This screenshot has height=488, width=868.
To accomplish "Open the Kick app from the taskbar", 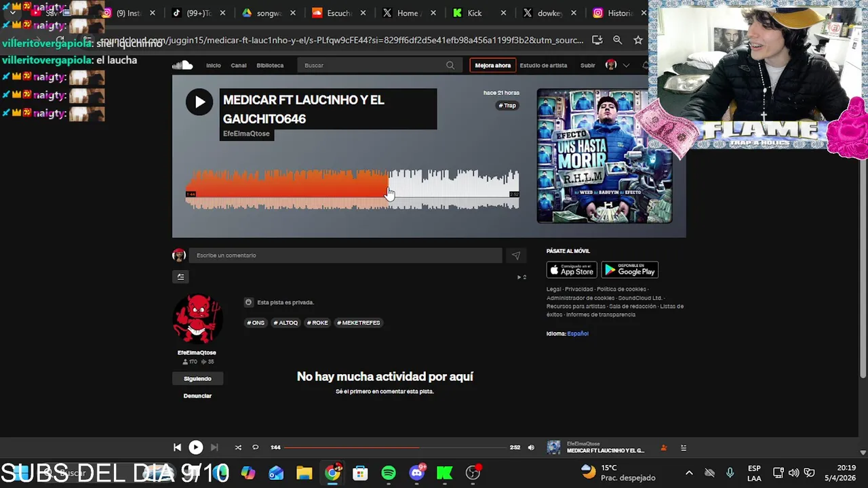I will pyautogui.click(x=444, y=473).
